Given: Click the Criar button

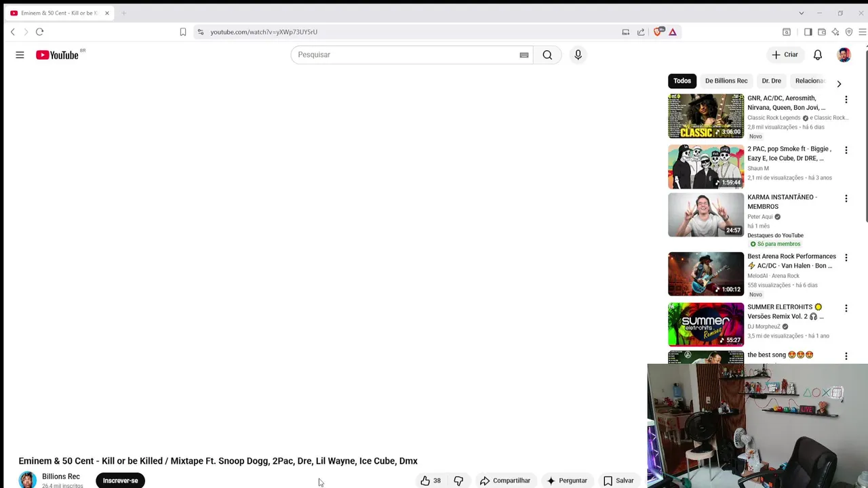Looking at the screenshot, I should click(x=785, y=55).
